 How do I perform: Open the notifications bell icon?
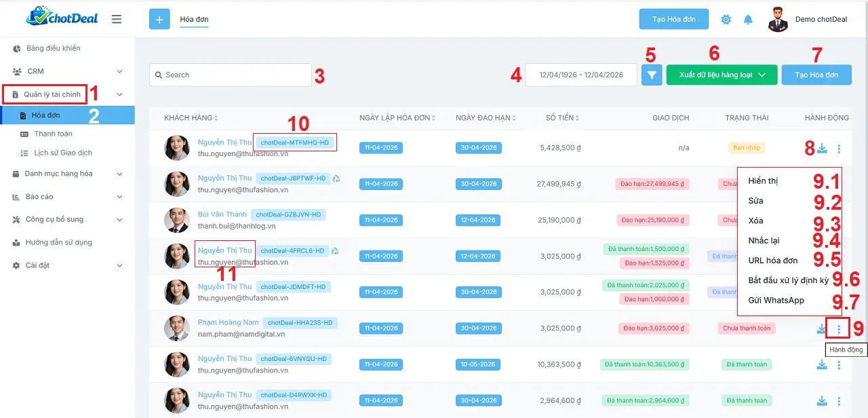point(748,20)
